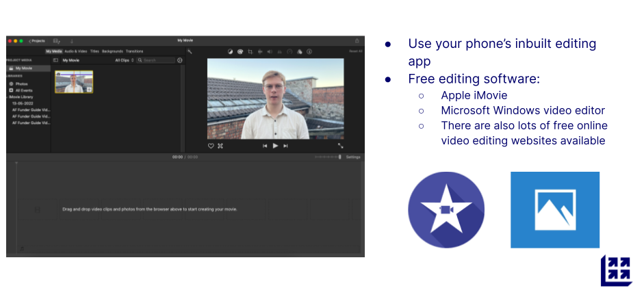Open the All Clips filter dropdown
Screen dimensions: 644x299
125,60
